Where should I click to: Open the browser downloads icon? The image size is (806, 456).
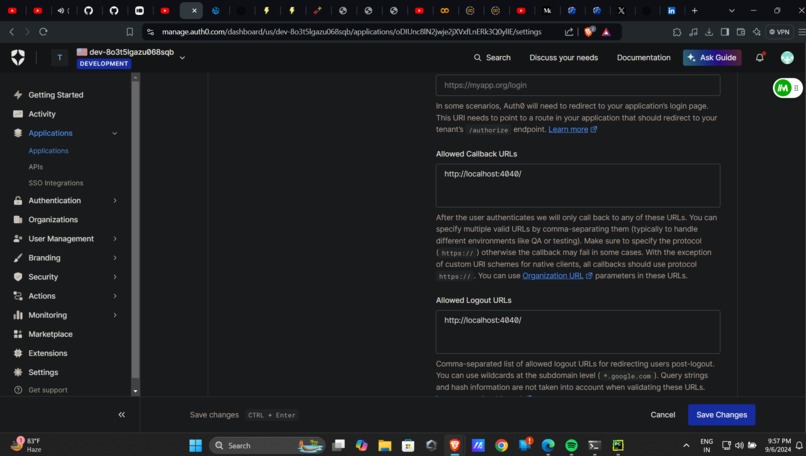709,32
